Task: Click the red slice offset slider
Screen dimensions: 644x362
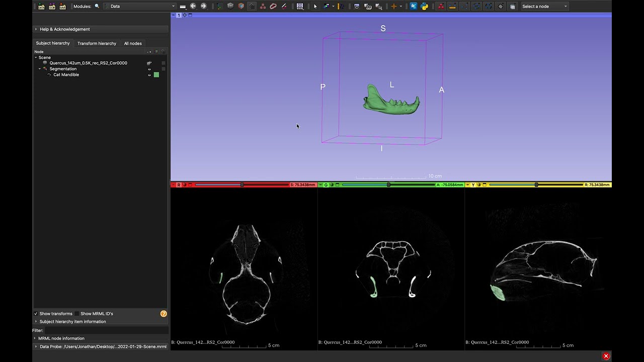Action: [242, 185]
